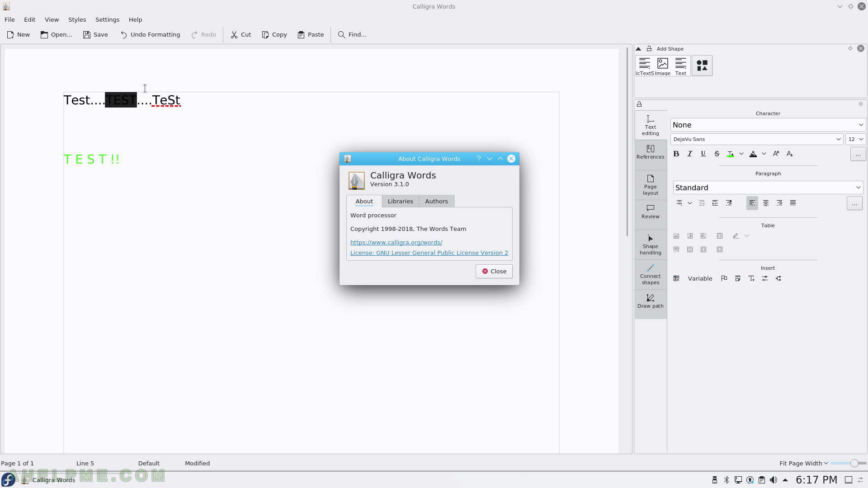
Task: Insert a table from Insert section
Action: 676,278
